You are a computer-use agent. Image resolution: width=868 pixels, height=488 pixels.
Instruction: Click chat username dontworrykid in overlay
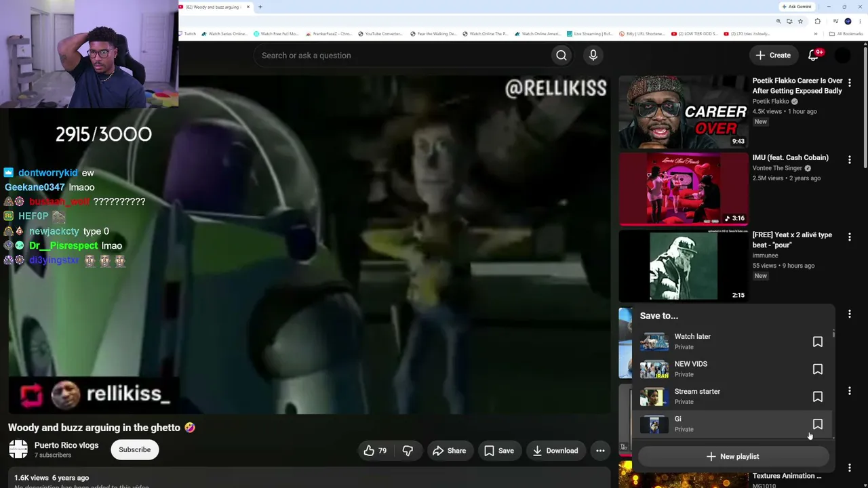click(47, 173)
